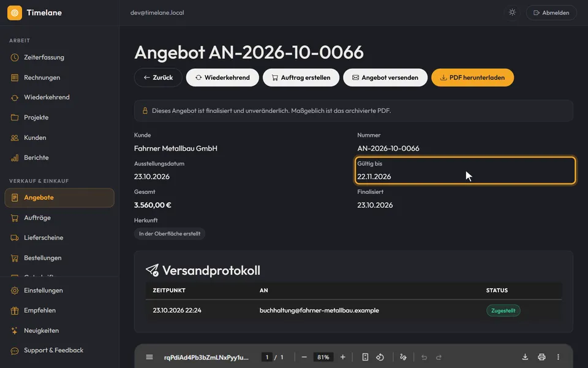Viewport: 588px width, 368px height.
Task: Click the Finalisiert date 23.10.2026
Action: [x=375, y=205]
